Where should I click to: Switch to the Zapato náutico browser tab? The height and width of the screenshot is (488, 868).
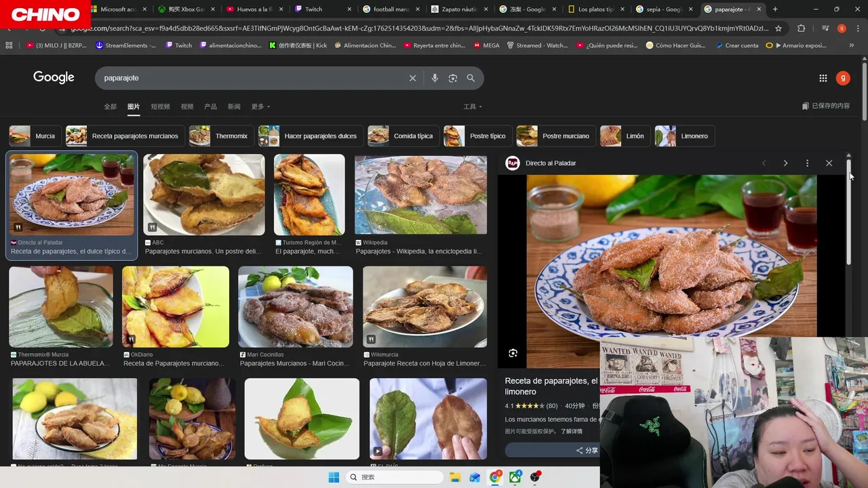pyautogui.click(x=460, y=9)
